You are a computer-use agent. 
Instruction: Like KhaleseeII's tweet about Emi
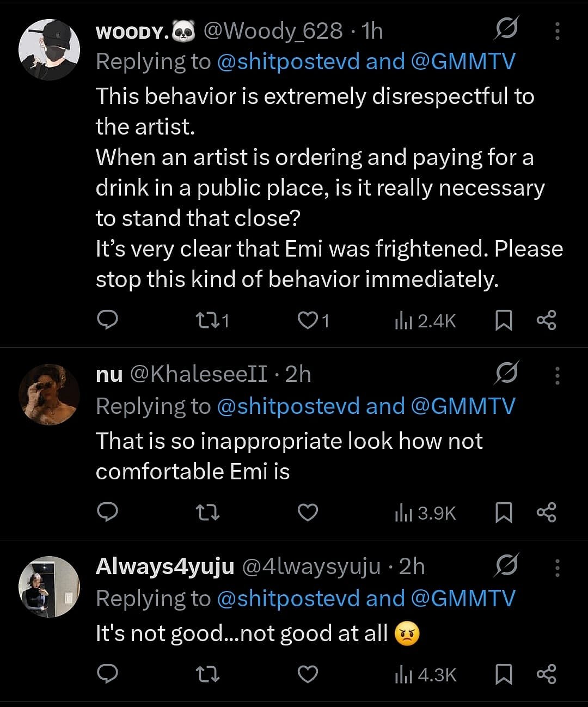(x=308, y=513)
